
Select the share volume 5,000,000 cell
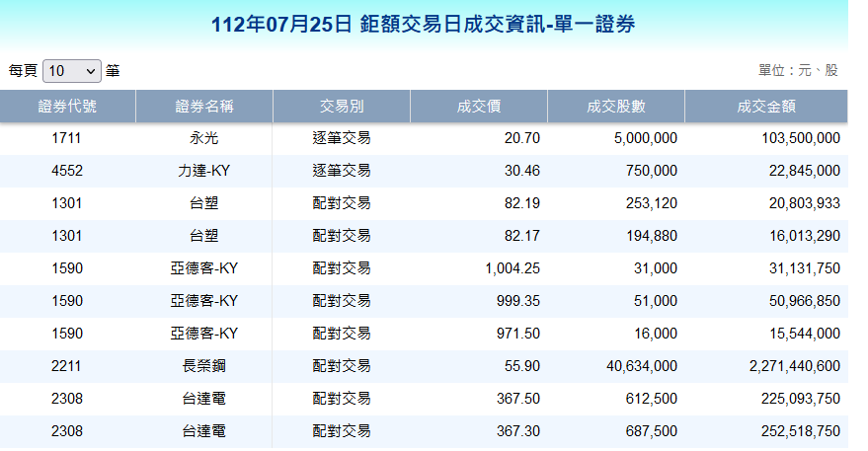[x=645, y=138]
